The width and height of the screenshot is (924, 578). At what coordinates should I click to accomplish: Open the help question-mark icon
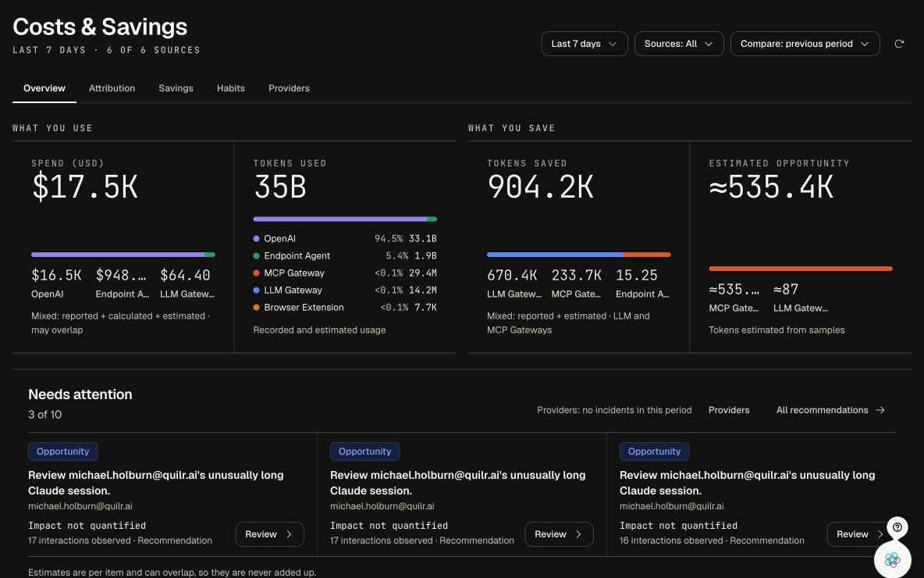point(897,527)
